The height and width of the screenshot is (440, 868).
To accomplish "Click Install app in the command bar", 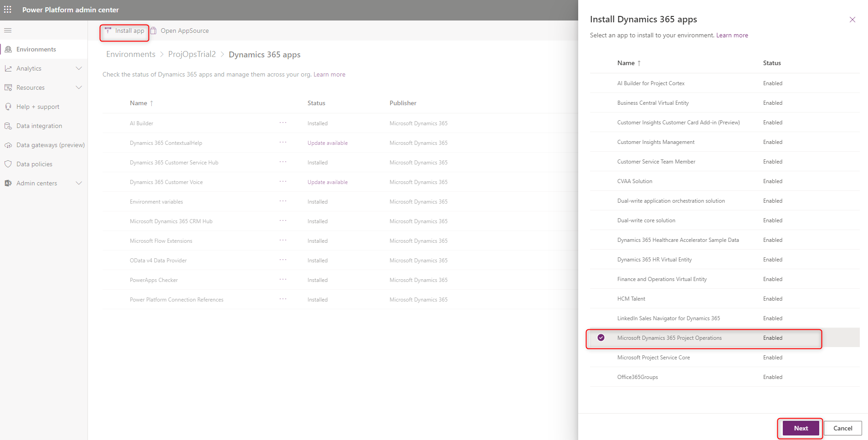I will [x=124, y=31].
